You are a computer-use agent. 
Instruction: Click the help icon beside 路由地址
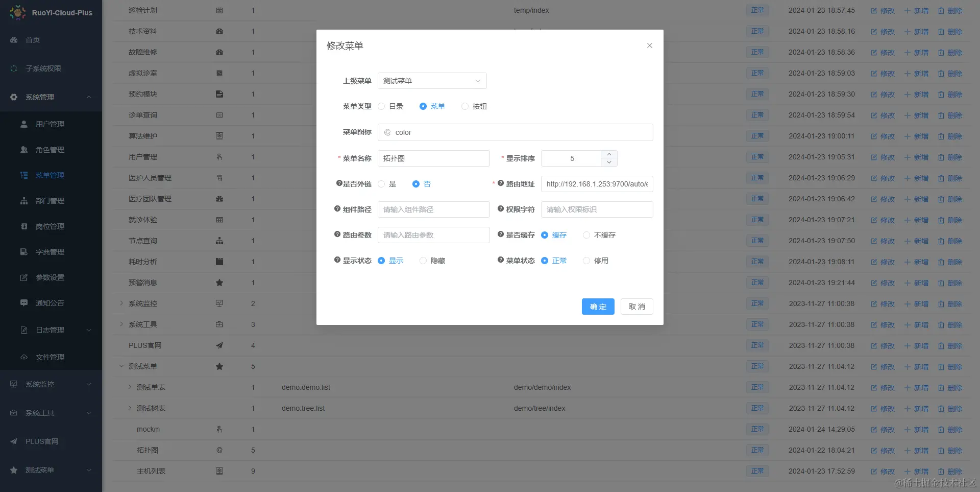pyautogui.click(x=501, y=183)
